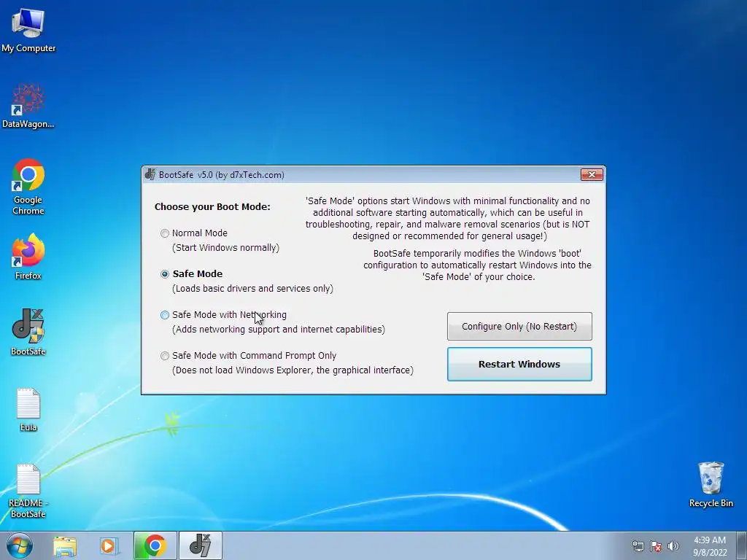Image resolution: width=747 pixels, height=560 pixels.
Task: Choose Safe Mode with Command Prompt Only
Action: click(165, 356)
